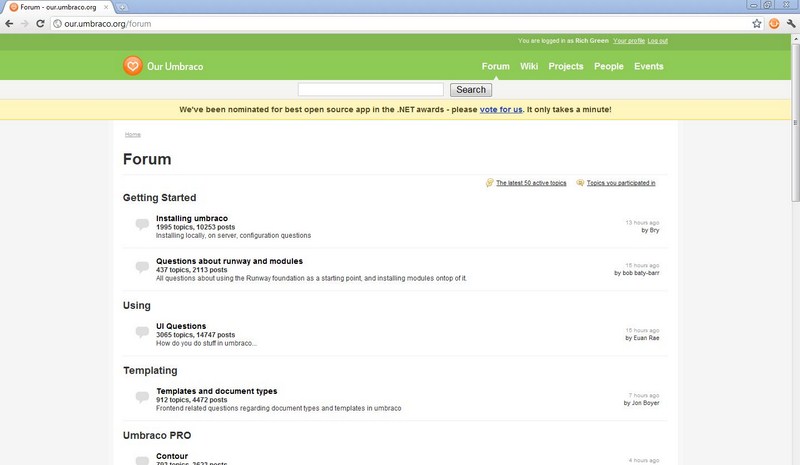Image resolution: width=800 pixels, height=465 pixels.
Task: Close the Forum browser tab
Action: 106,7
